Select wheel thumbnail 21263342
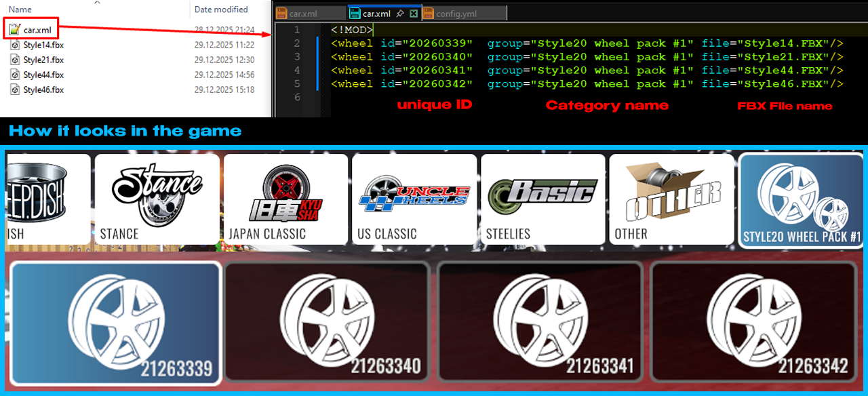 755,323
